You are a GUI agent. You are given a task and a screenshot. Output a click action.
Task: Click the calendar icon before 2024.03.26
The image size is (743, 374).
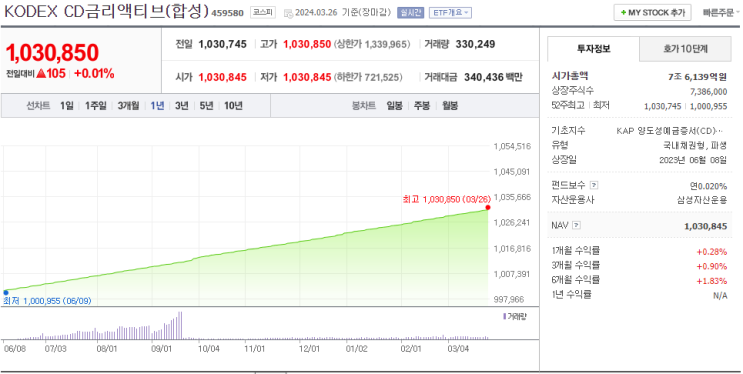pos(288,13)
